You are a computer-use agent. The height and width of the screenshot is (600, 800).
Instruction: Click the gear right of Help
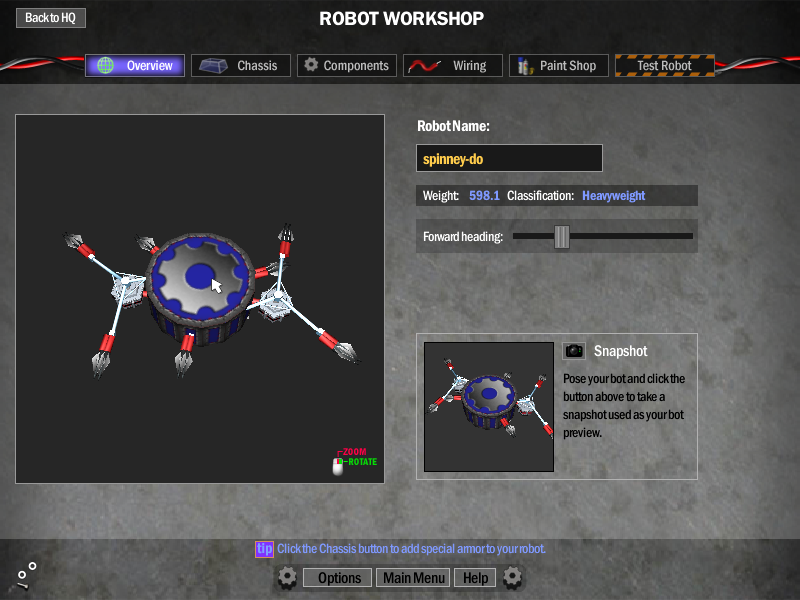(x=512, y=577)
